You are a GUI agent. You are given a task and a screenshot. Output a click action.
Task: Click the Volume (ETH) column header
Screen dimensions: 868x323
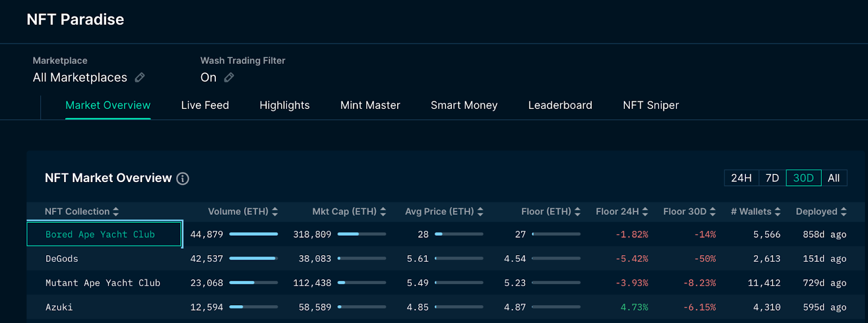(238, 211)
